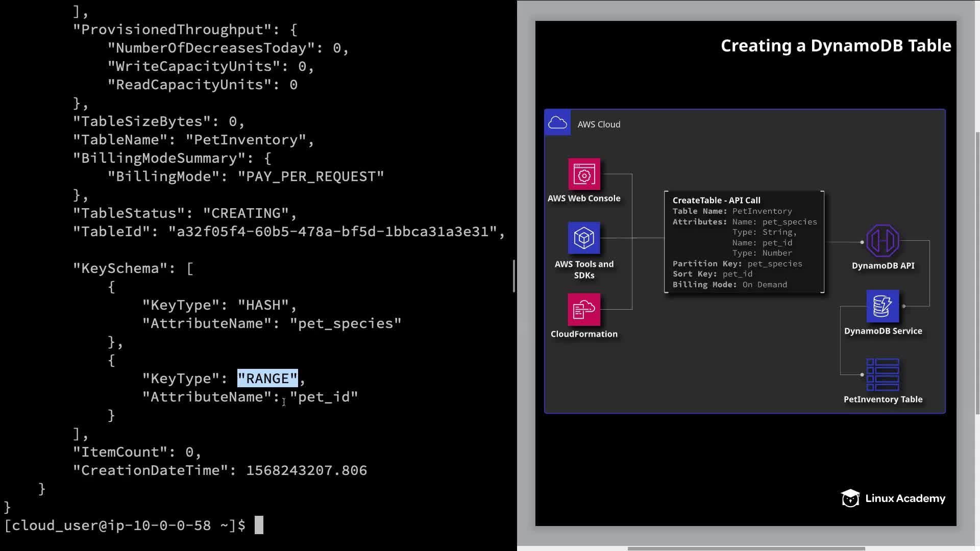980x551 pixels.
Task: Click the AWS Web Console icon
Action: tap(584, 174)
